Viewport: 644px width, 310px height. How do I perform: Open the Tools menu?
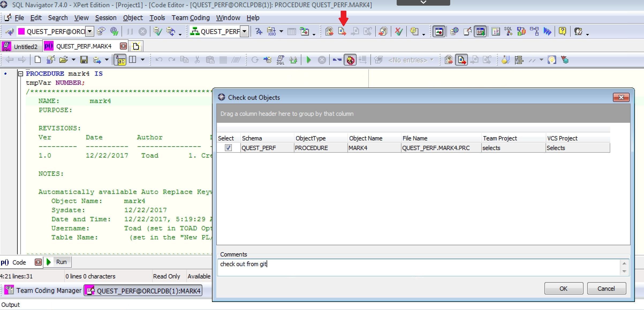pos(157,18)
